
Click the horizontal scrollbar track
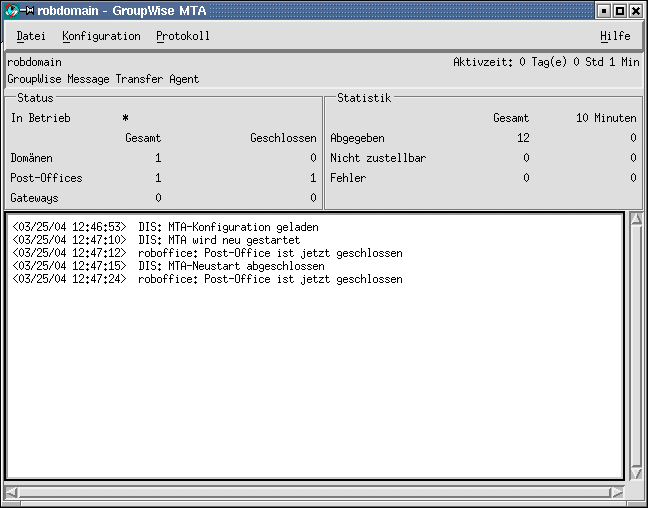click(314, 492)
